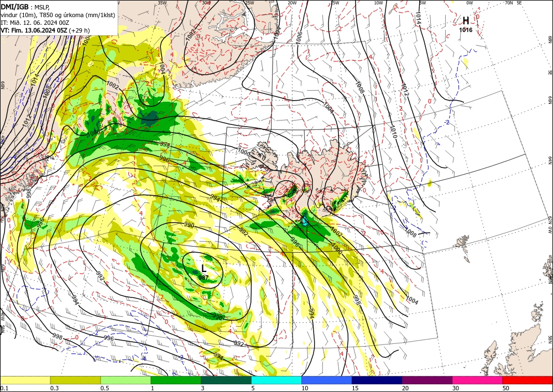Click the '20W' longitude label
Screen dimensions: 553x392
[292, 3]
